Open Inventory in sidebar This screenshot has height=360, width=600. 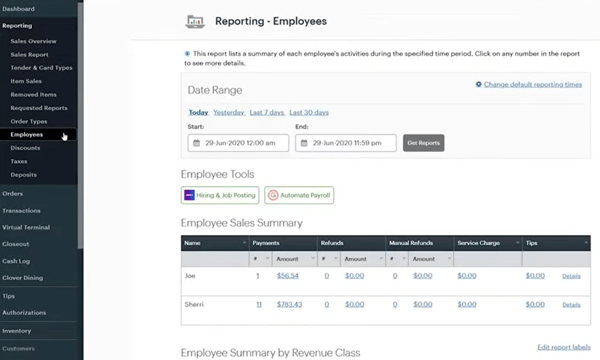[16, 331]
